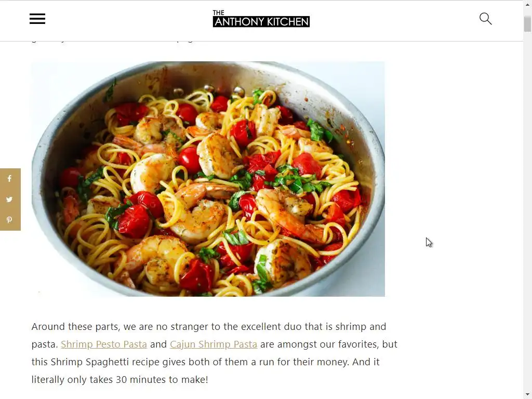The width and height of the screenshot is (532, 399).
Task: Click the scrollbar down arrow
Action: point(527,395)
